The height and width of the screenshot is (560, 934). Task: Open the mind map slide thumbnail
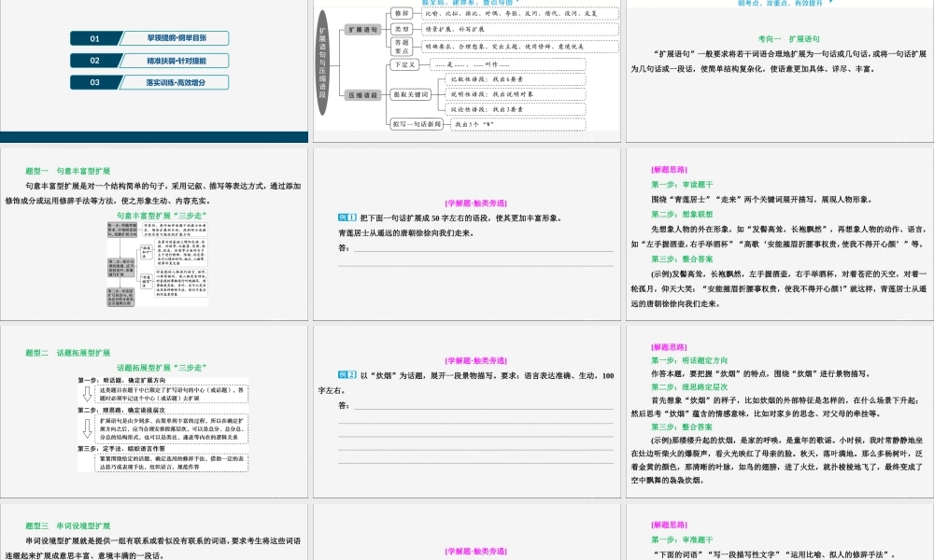tap(467, 71)
